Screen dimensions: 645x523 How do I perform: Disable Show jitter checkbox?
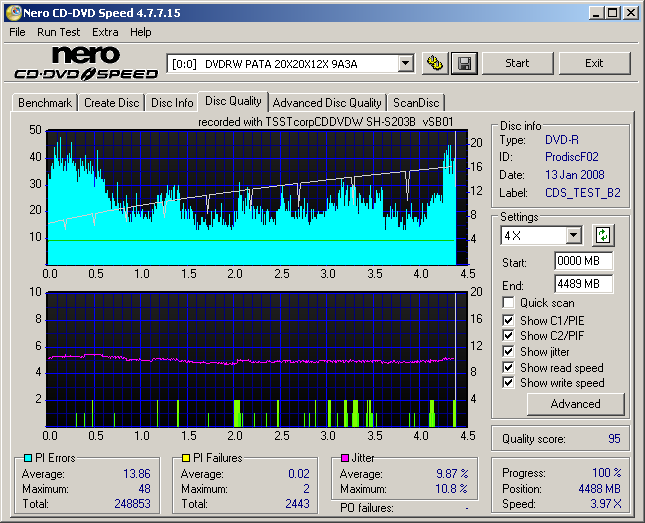pyautogui.click(x=508, y=352)
